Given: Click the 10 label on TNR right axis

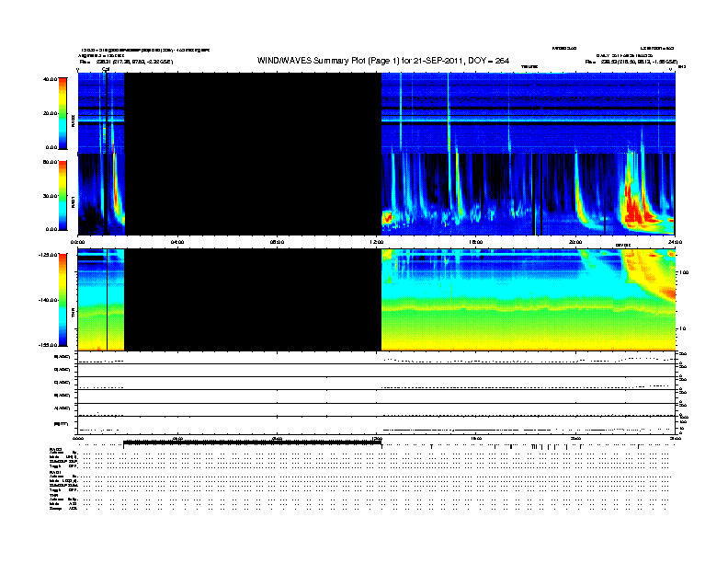Looking at the screenshot, I should [x=682, y=329].
